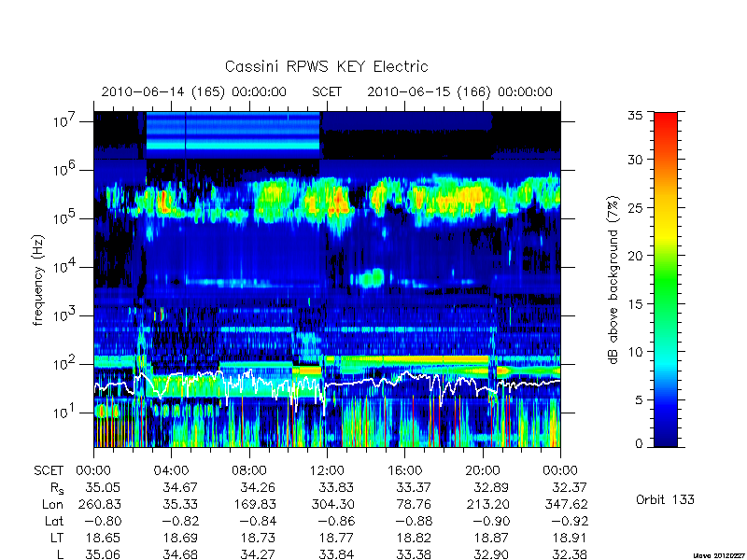Click the "08:00" time label
The image size is (747, 560).
pyautogui.click(x=249, y=470)
